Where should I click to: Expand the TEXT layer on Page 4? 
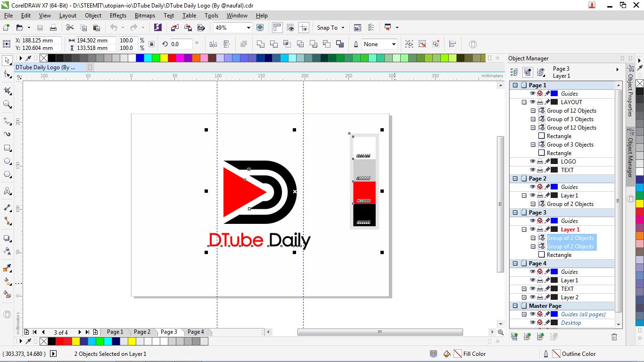(524, 289)
